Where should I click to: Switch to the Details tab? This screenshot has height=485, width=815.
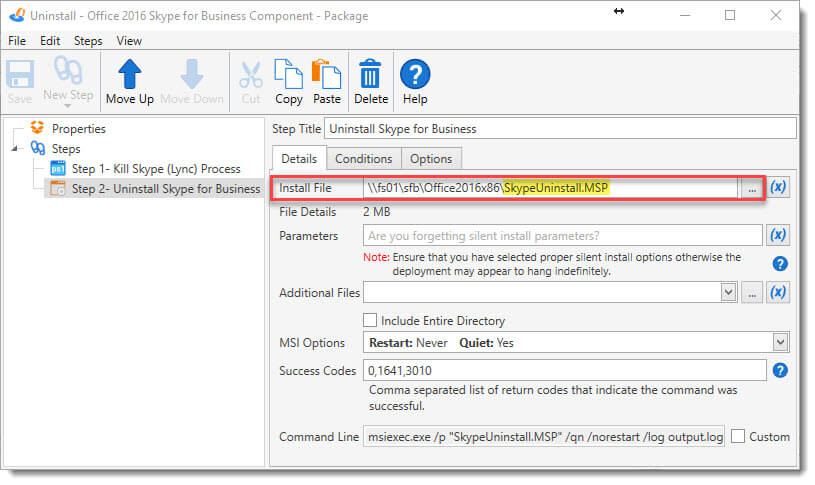(299, 159)
